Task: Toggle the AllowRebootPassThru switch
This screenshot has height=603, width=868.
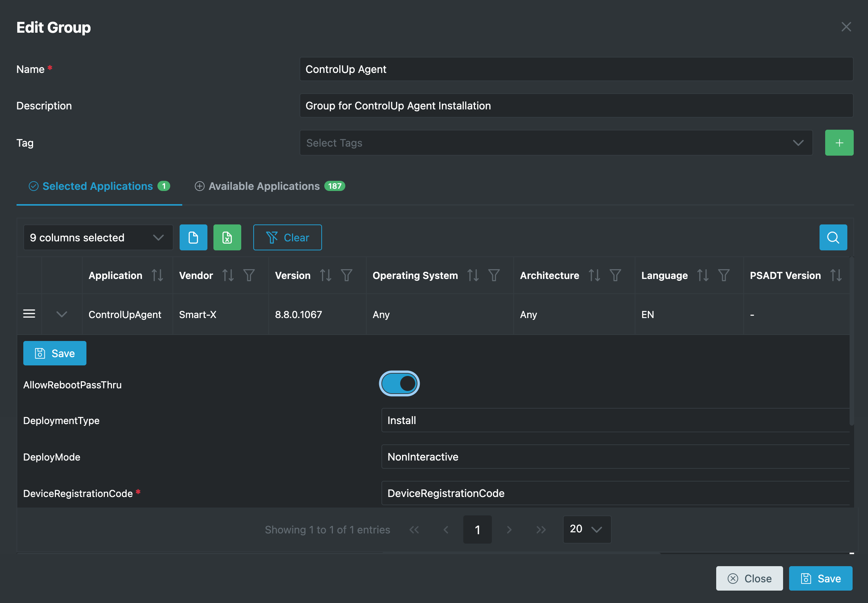Action: click(x=399, y=384)
